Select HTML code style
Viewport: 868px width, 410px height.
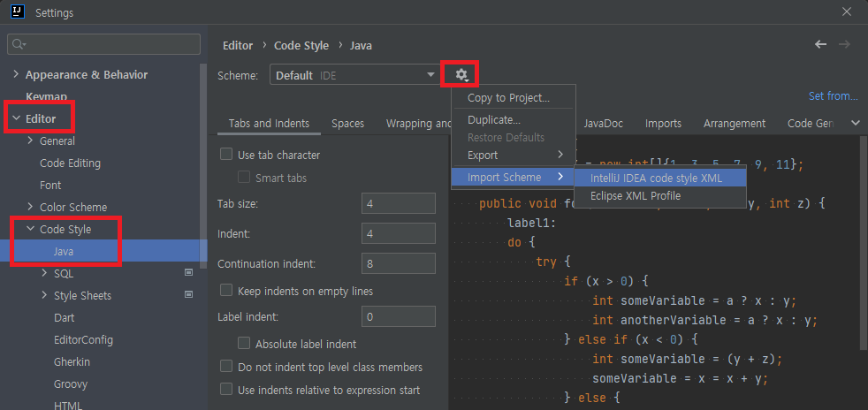(x=68, y=405)
